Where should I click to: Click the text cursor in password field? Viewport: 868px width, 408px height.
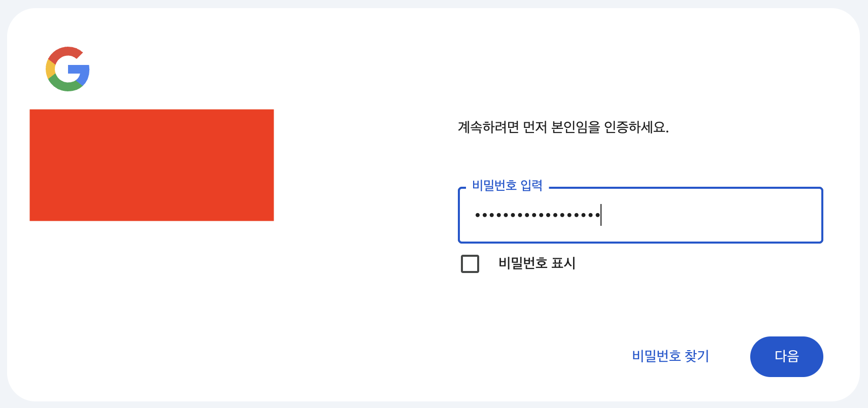coord(601,216)
